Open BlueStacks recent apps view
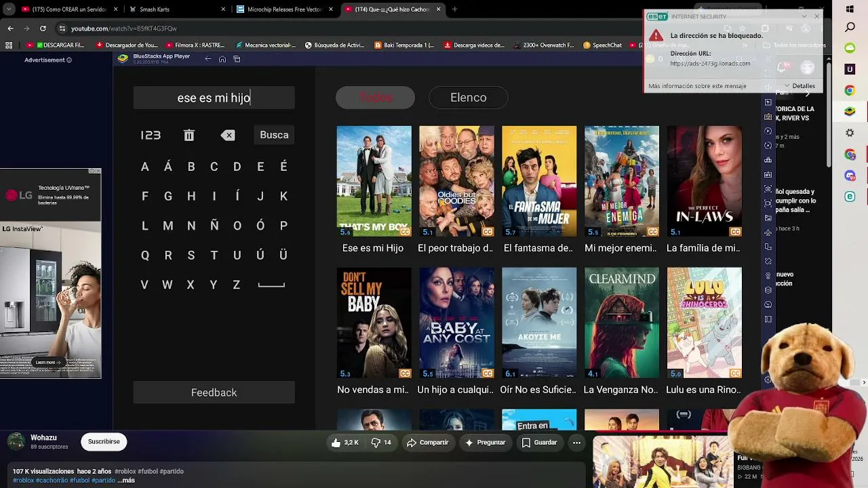 point(237,59)
